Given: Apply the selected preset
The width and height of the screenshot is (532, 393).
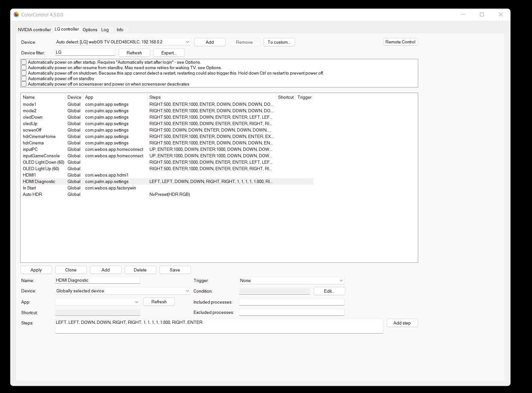Looking at the screenshot, I should (x=36, y=270).
